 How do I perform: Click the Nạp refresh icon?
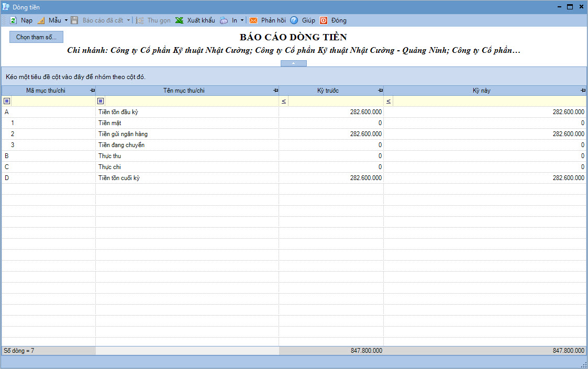(13, 20)
